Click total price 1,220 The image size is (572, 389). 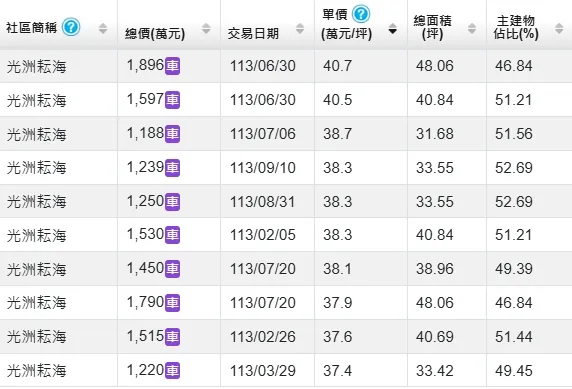(145, 370)
